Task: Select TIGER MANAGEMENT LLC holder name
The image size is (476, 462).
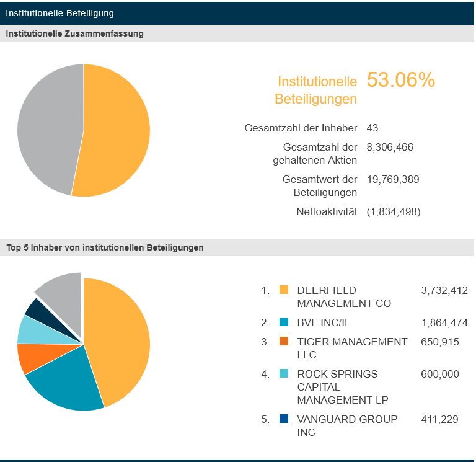Action: pos(352,349)
